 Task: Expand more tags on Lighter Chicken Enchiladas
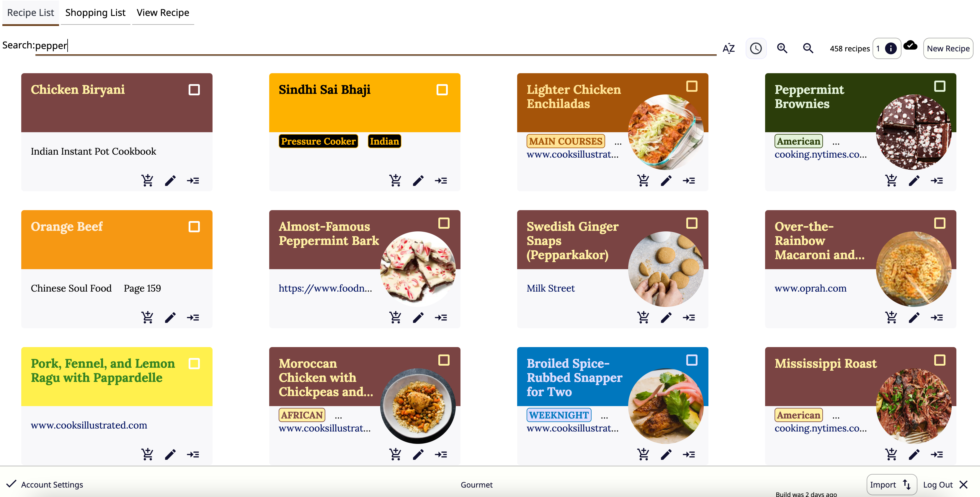(618, 143)
